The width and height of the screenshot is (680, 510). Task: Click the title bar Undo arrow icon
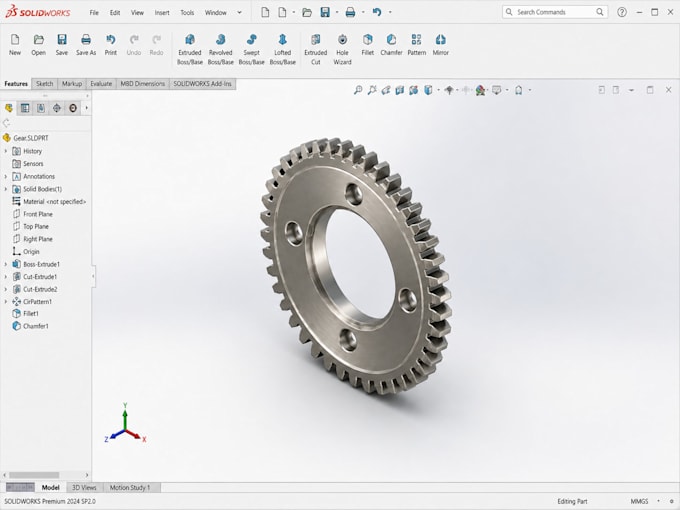click(x=377, y=12)
